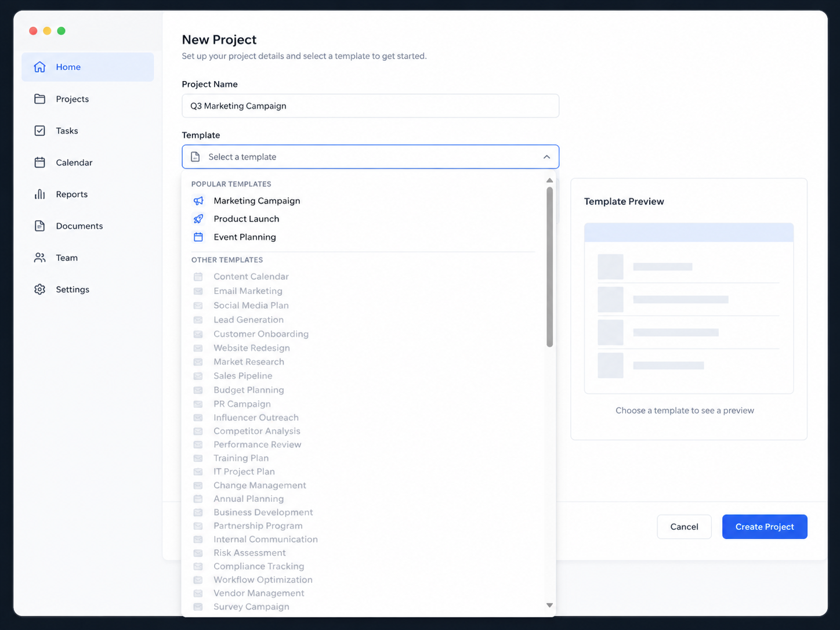
Task: Click the Calendar icon in sidebar
Action: (x=39, y=162)
